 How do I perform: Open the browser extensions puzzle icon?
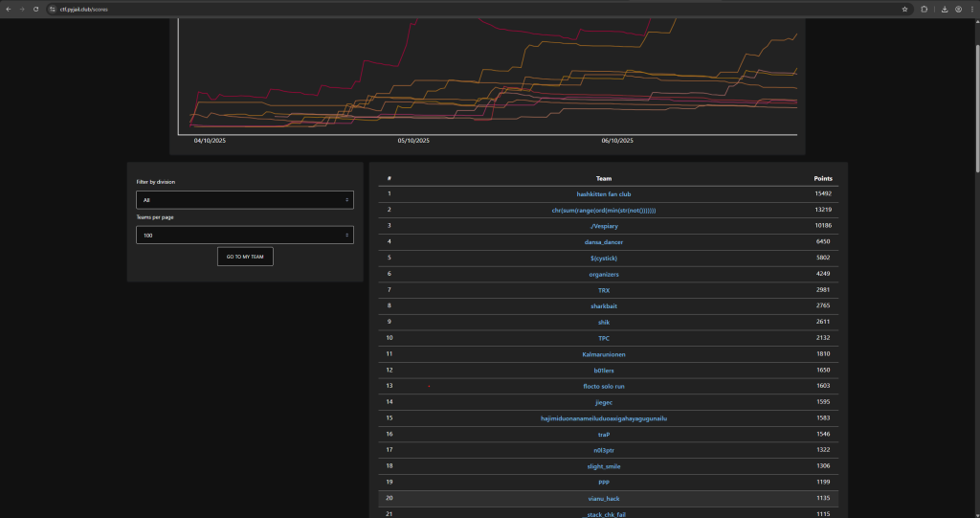tap(924, 9)
